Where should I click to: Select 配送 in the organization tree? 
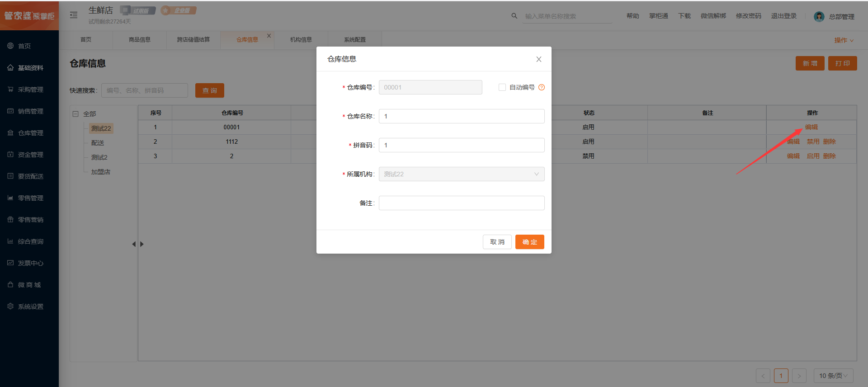(98, 143)
